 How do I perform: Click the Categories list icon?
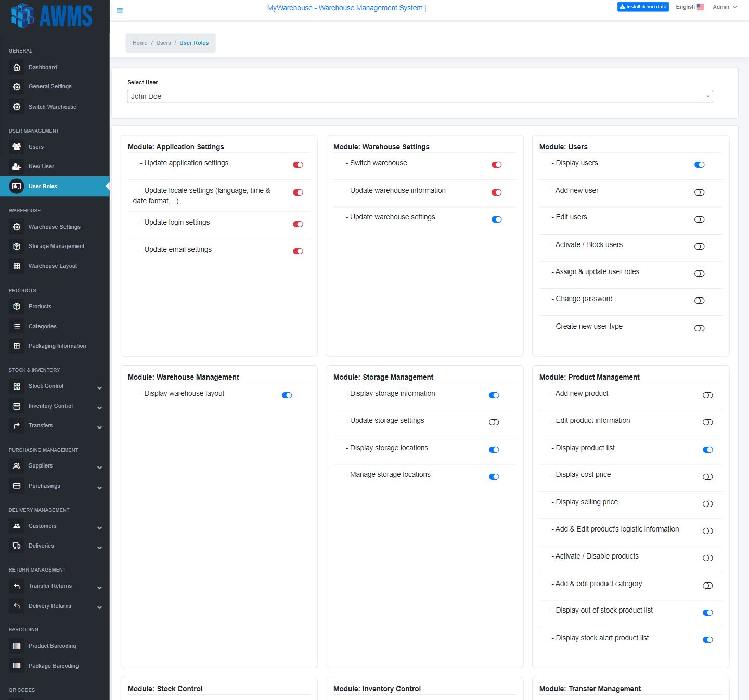17,326
